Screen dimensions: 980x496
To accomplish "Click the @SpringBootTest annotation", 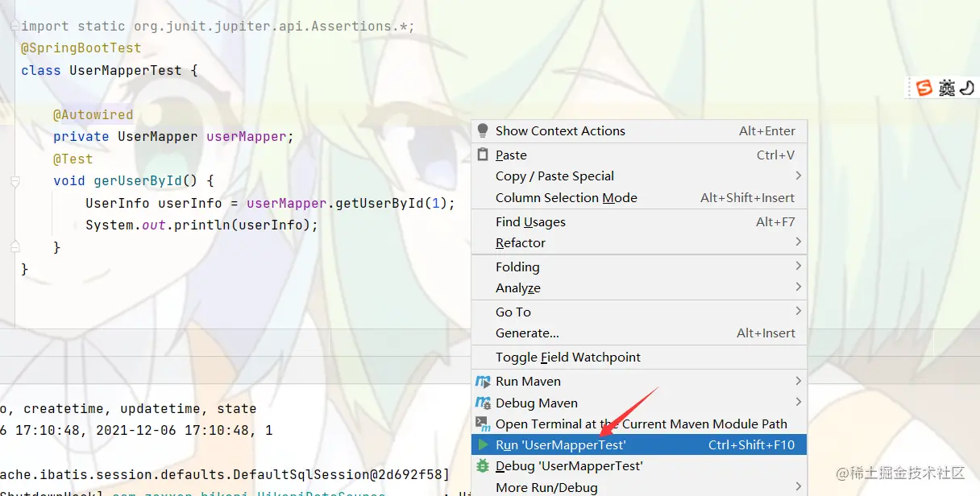I will pyautogui.click(x=81, y=48).
